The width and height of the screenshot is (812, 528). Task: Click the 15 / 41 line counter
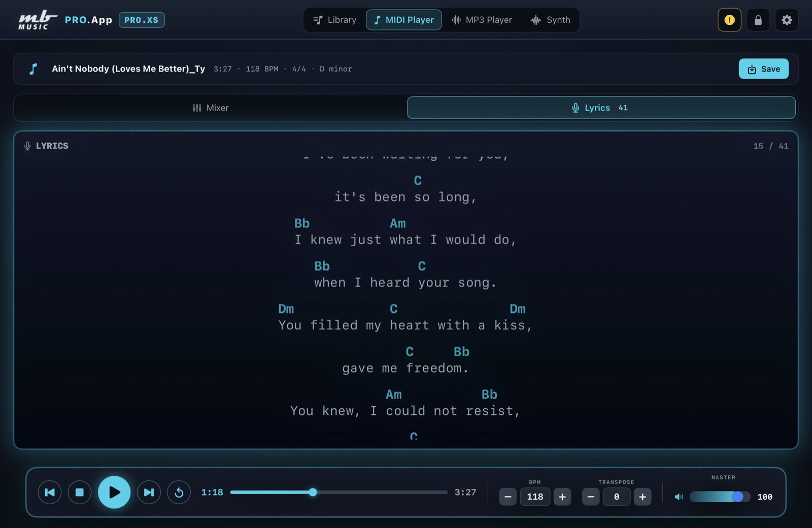770,146
